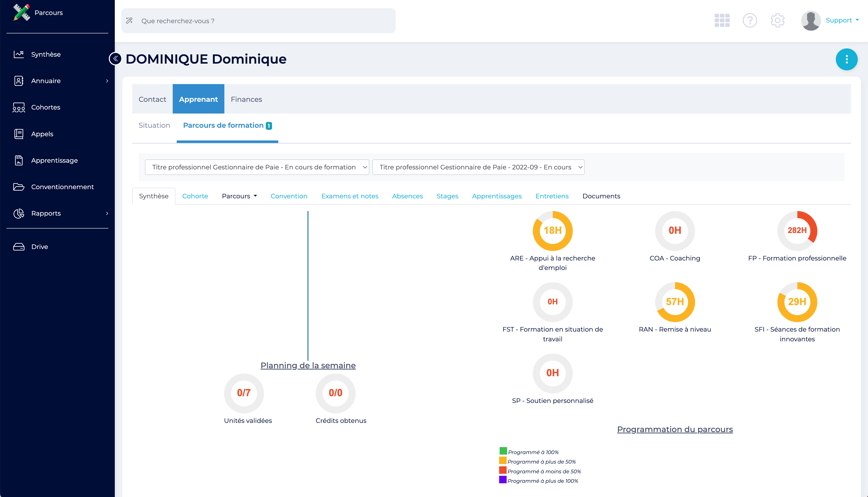Open the Drive disk icon
This screenshot has width=868, height=497.
[x=18, y=247]
